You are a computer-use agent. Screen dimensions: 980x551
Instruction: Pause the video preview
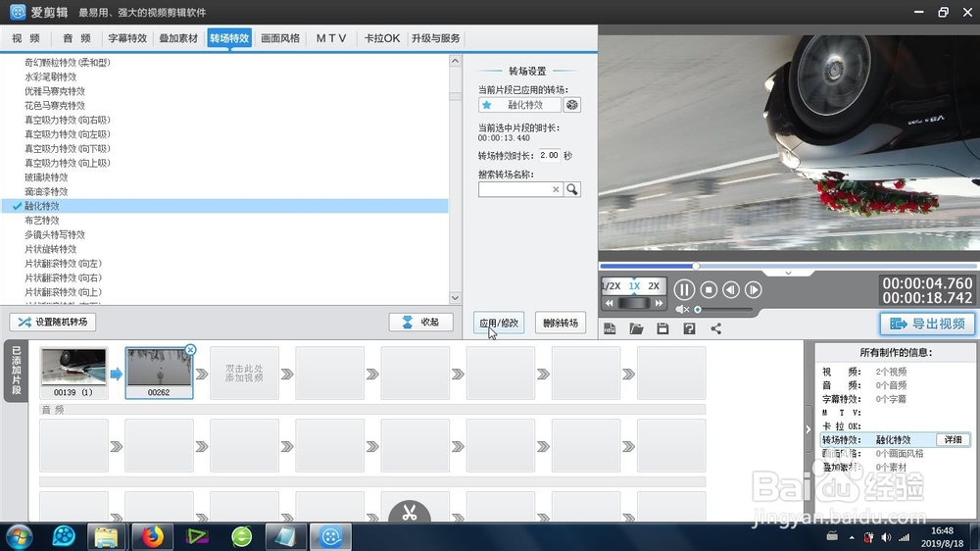click(x=684, y=289)
